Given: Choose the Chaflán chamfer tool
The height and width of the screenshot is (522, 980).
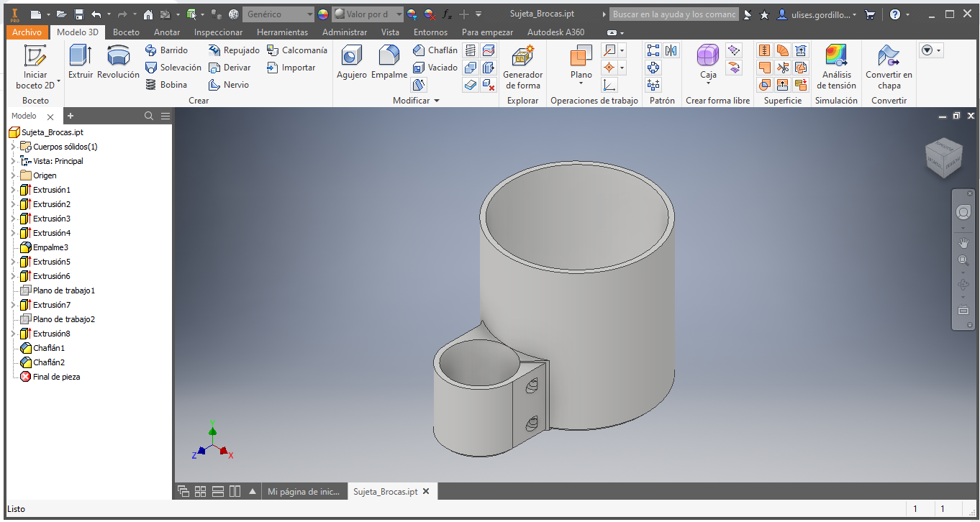Looking at the screenshot, I should tap(435, 50).
